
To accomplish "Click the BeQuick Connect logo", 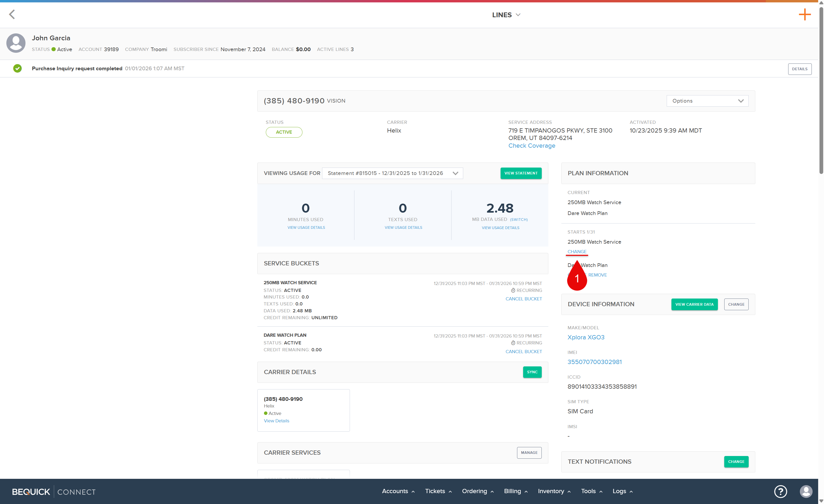I will click(54, 492).
